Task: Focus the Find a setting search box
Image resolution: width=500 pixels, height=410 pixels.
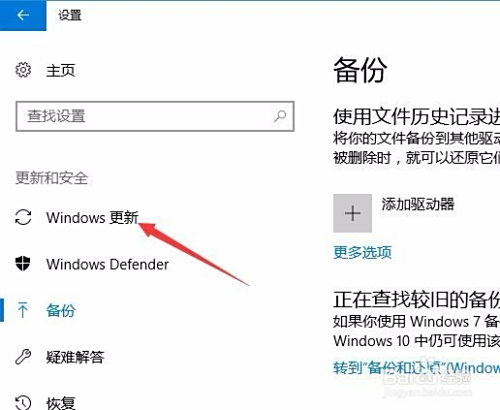Action: click(155, 116)
